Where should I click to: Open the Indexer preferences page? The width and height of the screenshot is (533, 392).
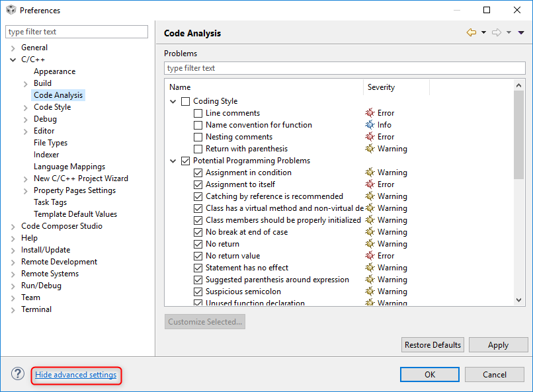point(46,155)
